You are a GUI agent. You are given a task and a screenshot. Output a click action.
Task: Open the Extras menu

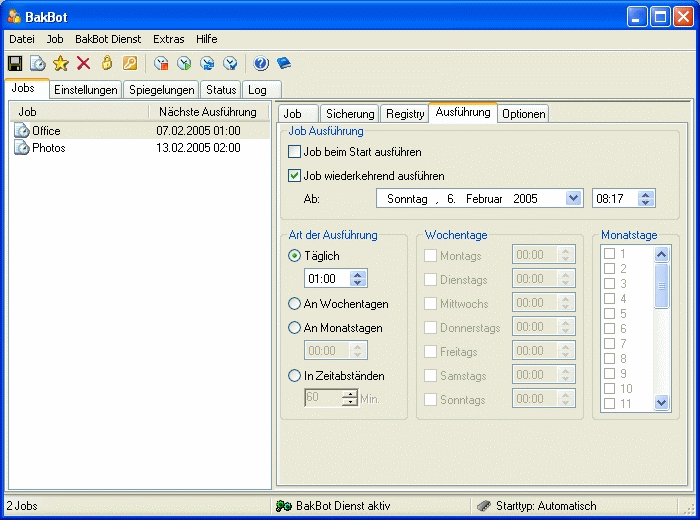click(169, 39)
